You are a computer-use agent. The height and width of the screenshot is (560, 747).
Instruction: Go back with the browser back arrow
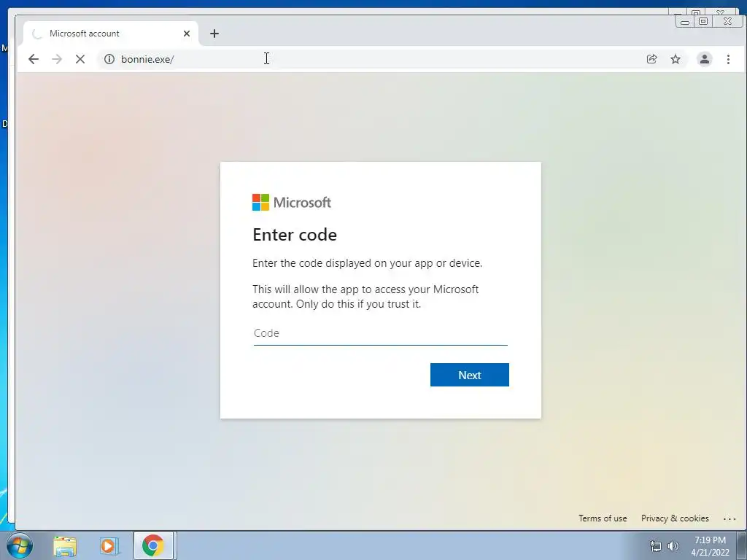point(34,59)
